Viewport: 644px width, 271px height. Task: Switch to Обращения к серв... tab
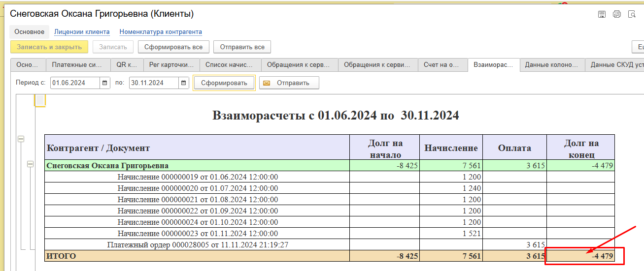click(299, 65)
